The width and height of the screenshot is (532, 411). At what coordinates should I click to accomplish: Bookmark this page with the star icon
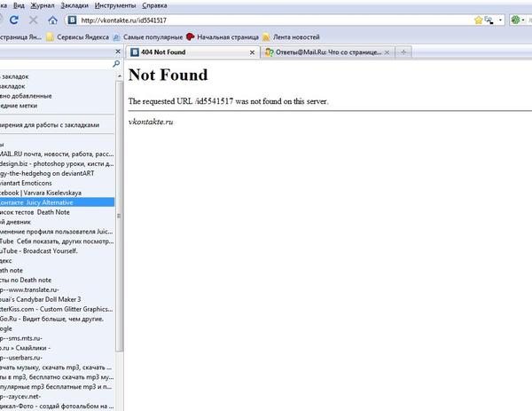pyautogui.click(x=479, y=20)
